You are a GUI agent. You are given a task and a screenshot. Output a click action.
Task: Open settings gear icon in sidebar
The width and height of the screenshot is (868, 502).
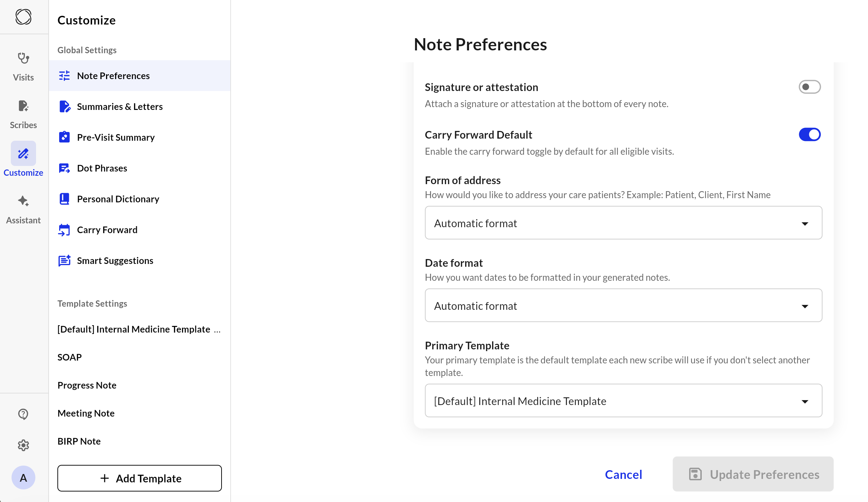[x=23, y=445]
